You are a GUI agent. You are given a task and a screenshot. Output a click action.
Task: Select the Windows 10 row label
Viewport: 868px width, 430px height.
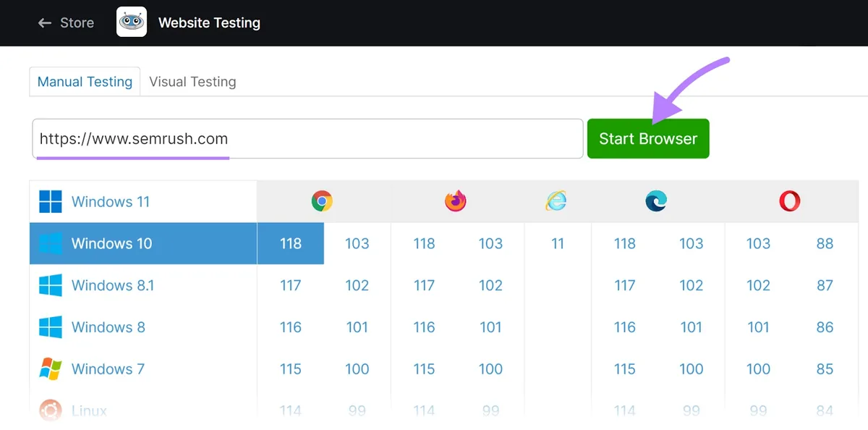pyautogui.click(x=112, y=243)
